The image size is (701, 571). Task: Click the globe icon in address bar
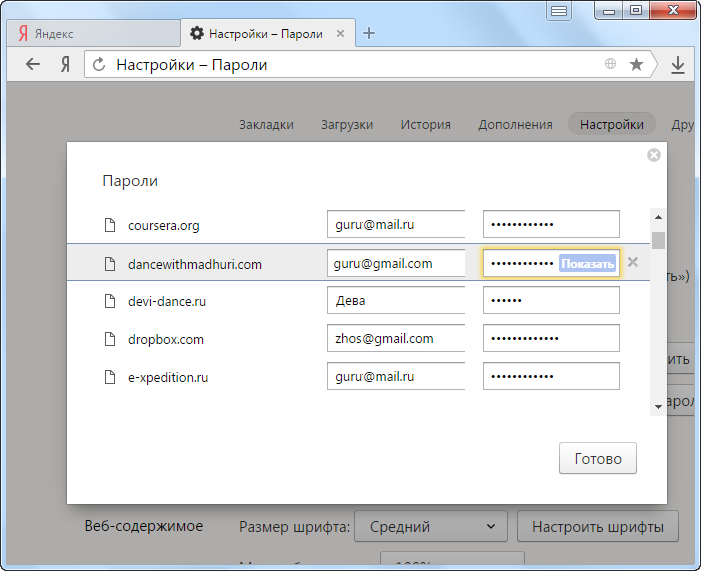tap(610, 64)
